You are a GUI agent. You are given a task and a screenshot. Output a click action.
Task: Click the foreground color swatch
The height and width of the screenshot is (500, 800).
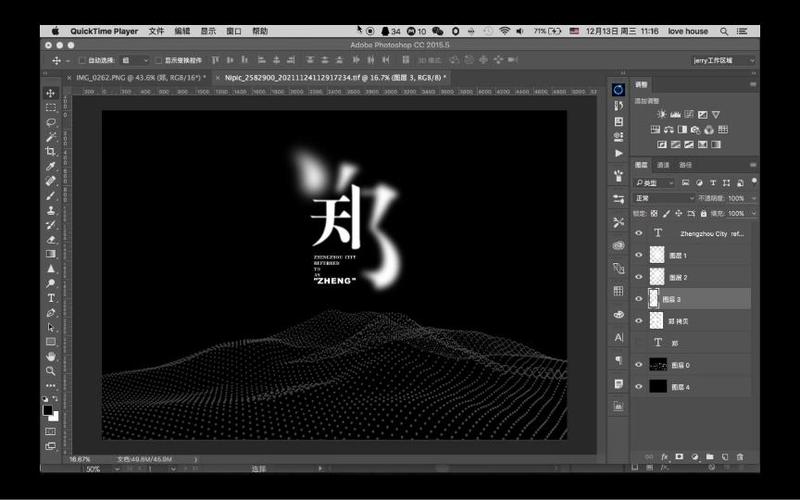pos(47,410)
